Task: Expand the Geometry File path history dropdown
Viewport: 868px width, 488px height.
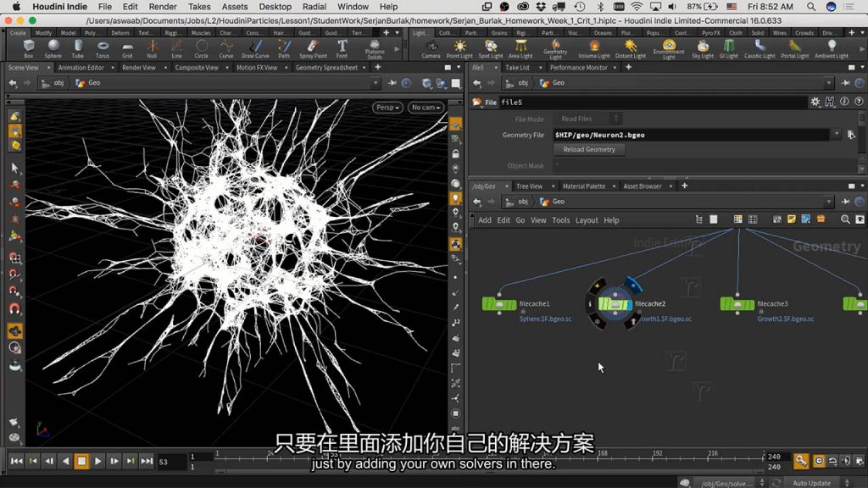Action: click(x=836, y=135)
